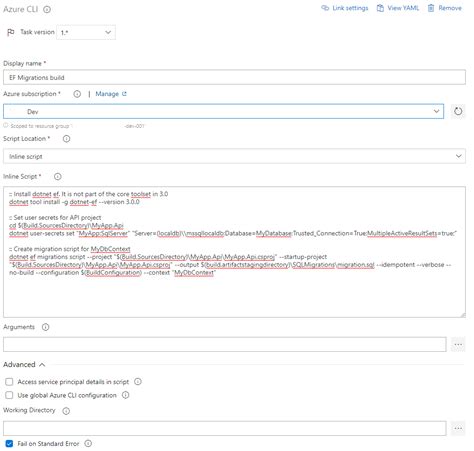Click inside the Inline Script text area
Viewport: 474px width, 451px height.
click(x=234, y=252)
